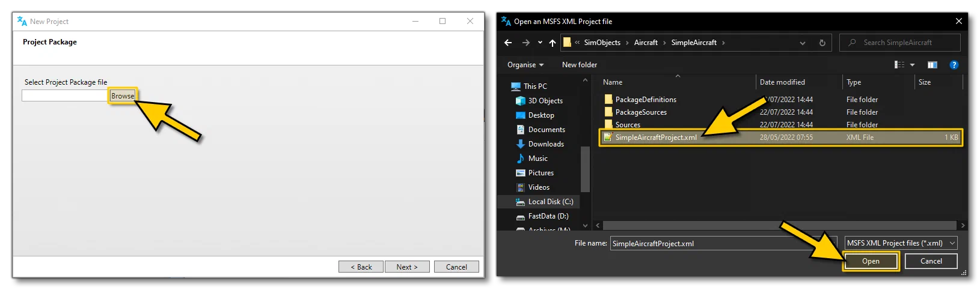
Task: Open Desktop in the sidebar
Action: click(535, 115)
